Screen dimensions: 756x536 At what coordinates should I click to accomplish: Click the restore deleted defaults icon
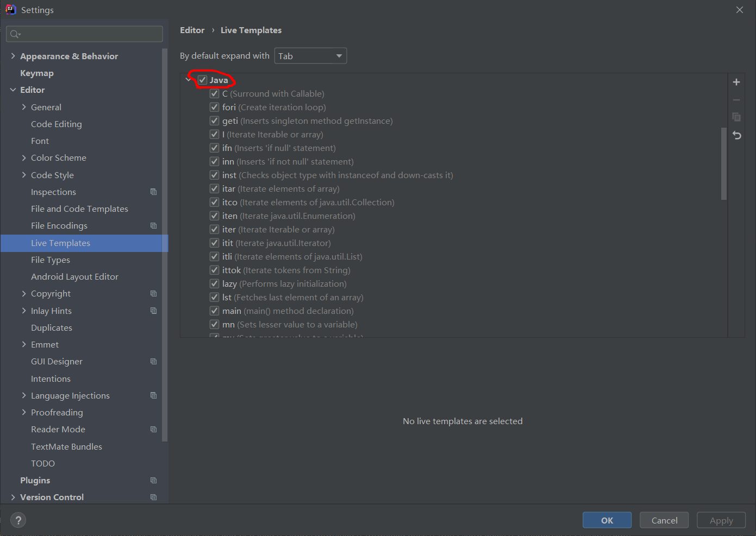[736, 135]
